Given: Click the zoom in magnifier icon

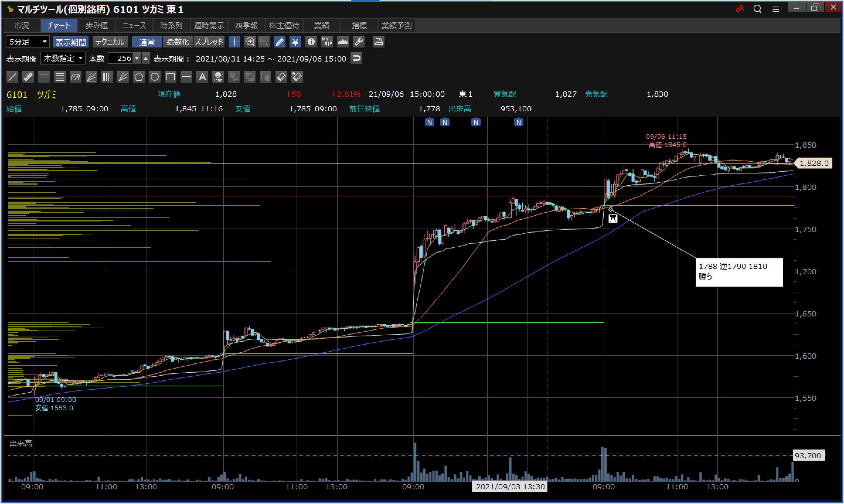Looking at the screenshot, I should 250,42.
